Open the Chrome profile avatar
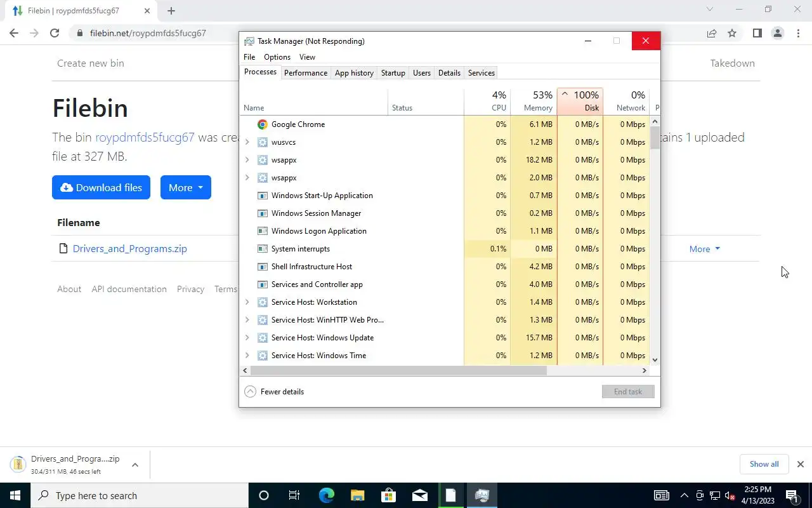This screenshot has height=508, width=812. click(x=777, y=33)
